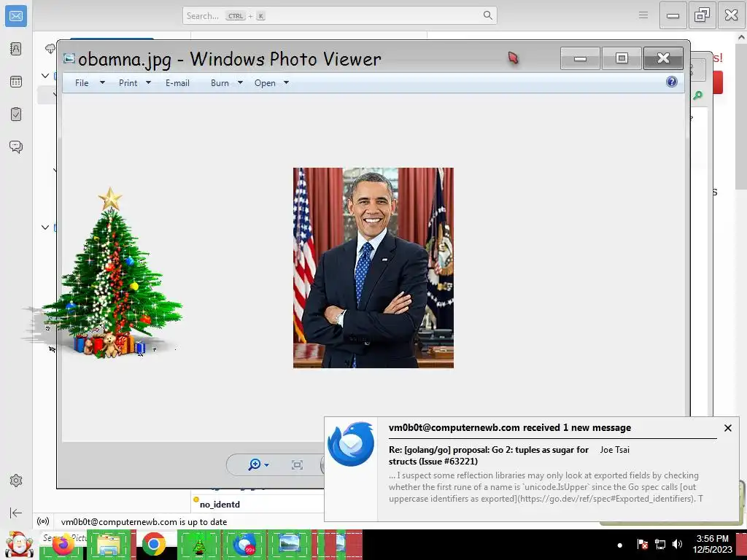Open Firefox from the taskbar
747x560 pixels.
(x=63, y=545)
